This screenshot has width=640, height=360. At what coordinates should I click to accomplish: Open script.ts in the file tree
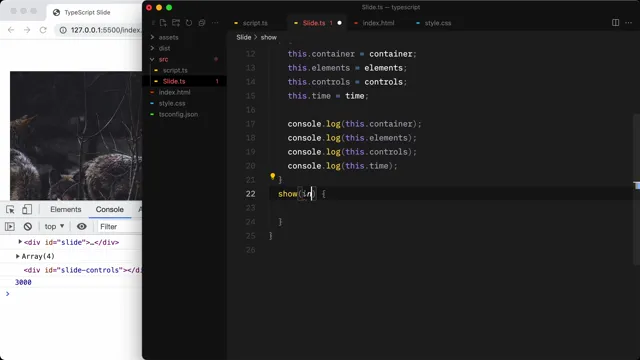(x=175, y=70)
